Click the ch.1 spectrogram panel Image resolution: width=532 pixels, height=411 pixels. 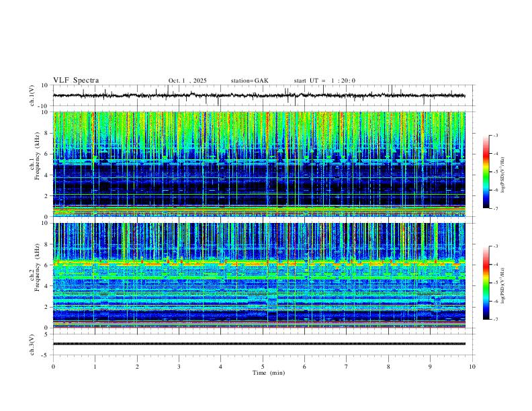259,164
